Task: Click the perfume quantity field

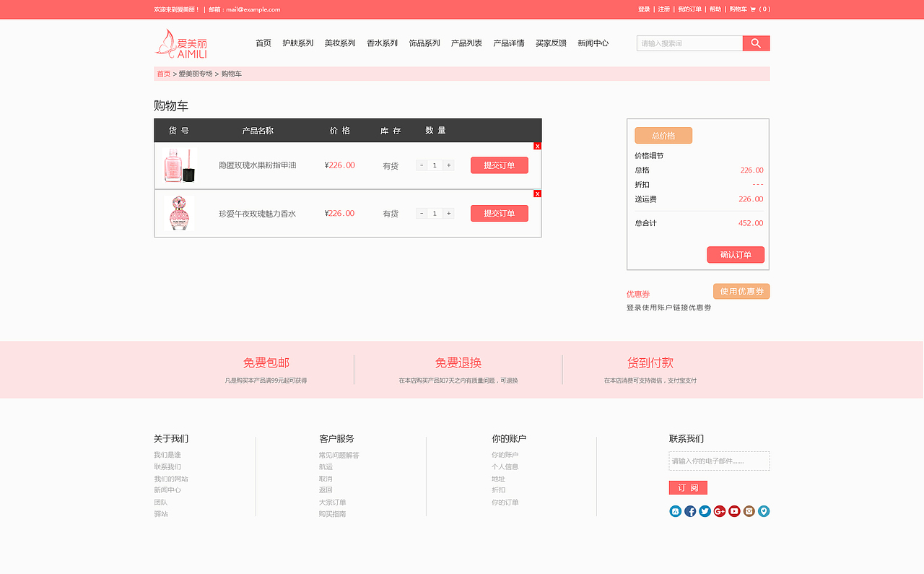Action: coord(435,213)
